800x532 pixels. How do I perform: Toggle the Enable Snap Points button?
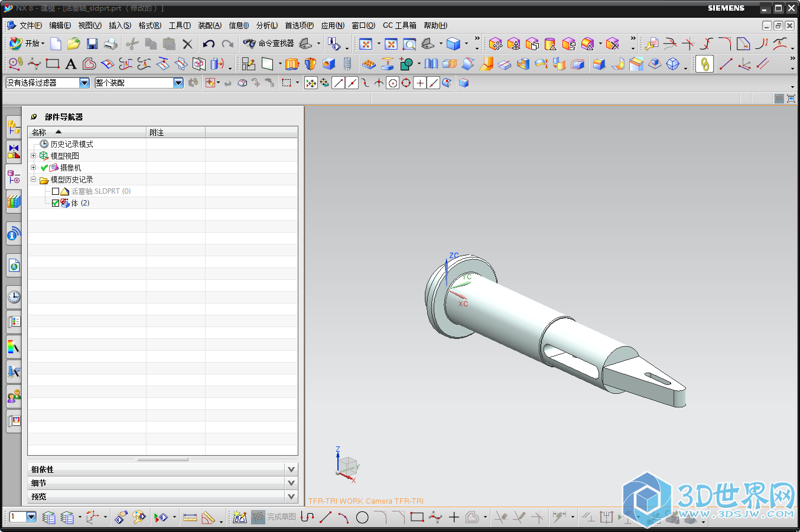tap(311, 83)
